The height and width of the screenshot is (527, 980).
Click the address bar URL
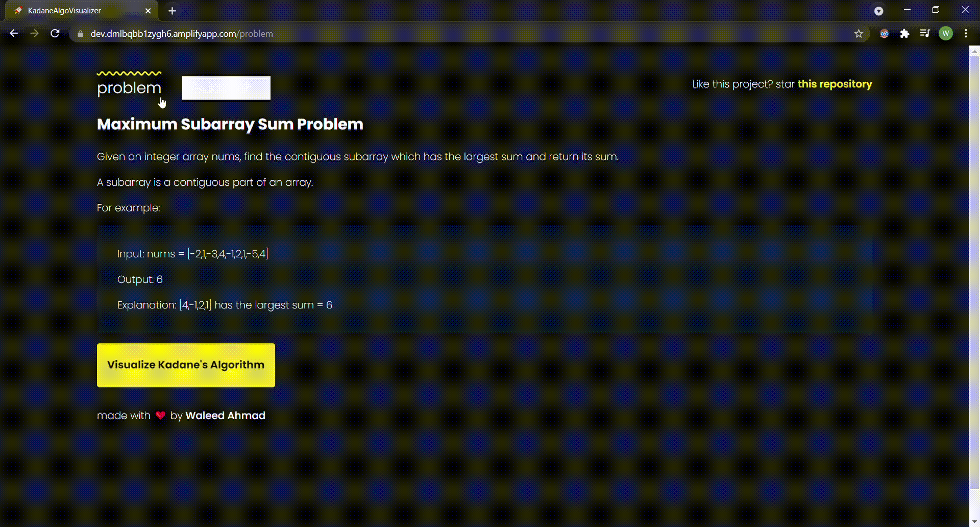182,34
